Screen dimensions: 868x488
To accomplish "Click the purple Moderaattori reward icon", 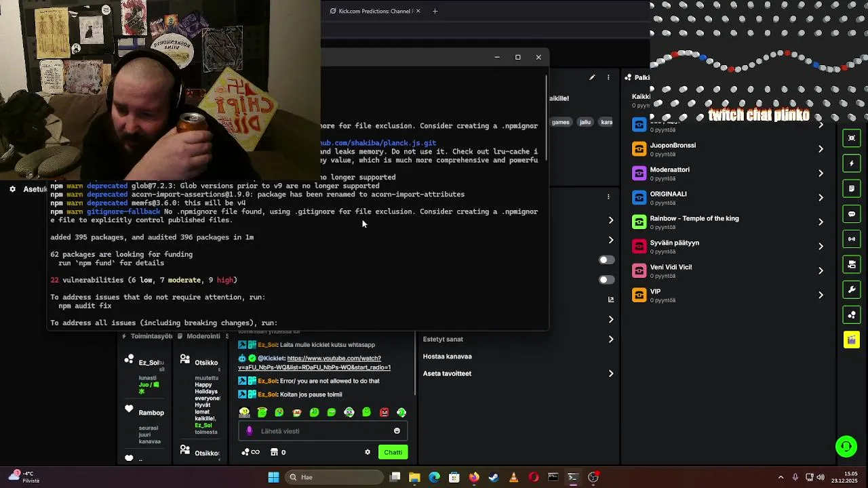I will 639,174.
